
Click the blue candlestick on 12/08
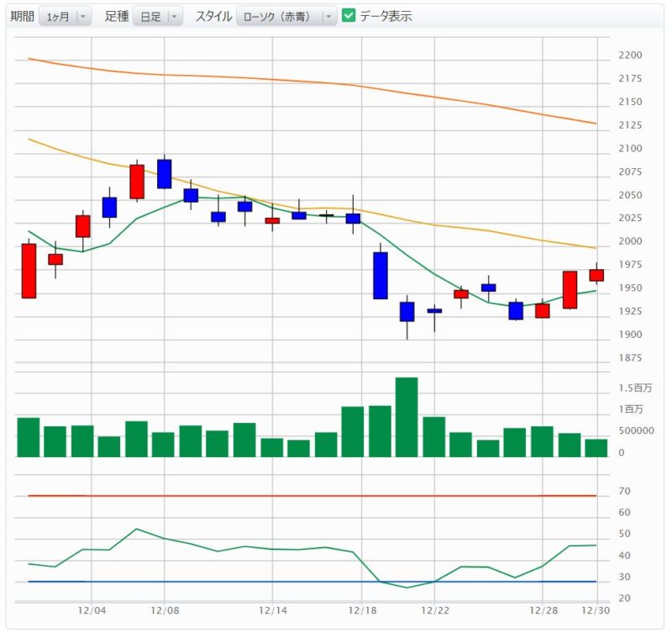point(164,174)
